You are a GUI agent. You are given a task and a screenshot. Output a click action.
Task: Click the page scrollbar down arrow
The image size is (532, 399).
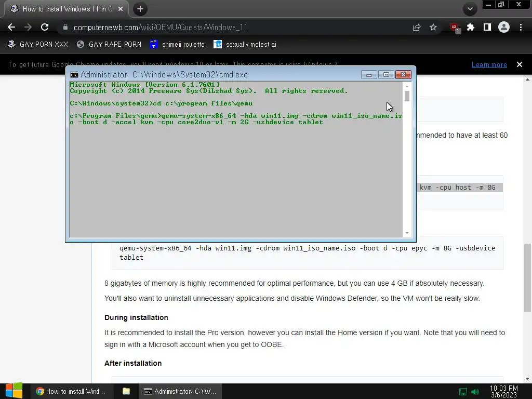click(x=527, y=379)
